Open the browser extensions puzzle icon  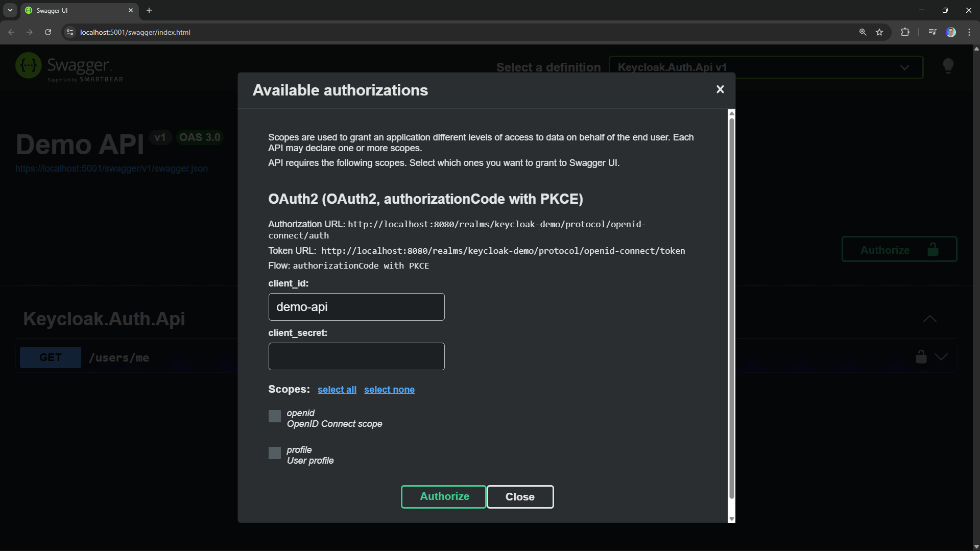point(905,32)
